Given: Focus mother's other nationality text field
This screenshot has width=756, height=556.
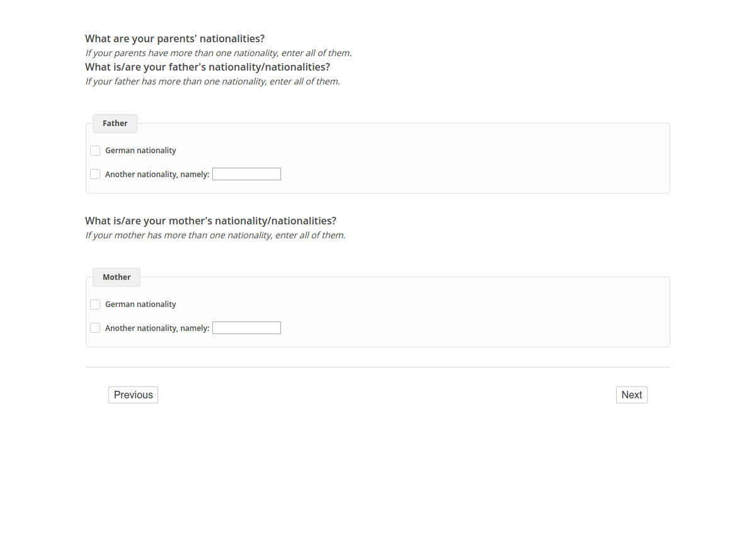Looking at the screenshot, I should [246, 328].
